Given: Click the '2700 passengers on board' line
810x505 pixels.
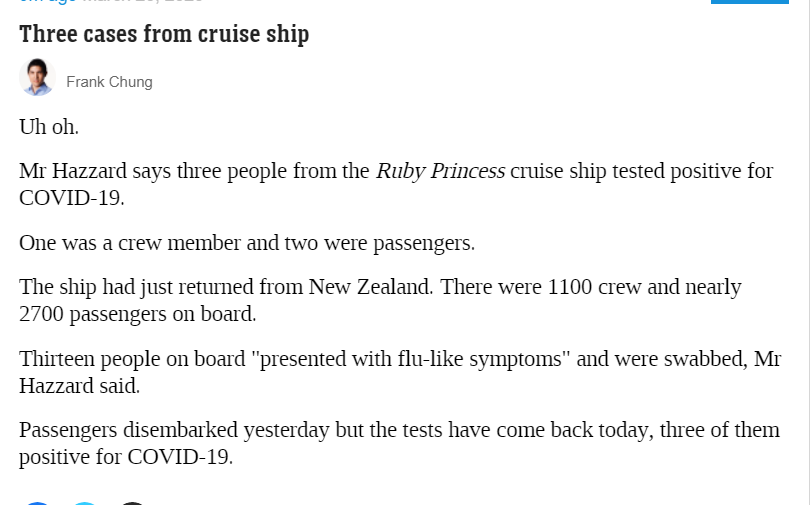Looking at the screenshot, I should [x=138, y=314].
